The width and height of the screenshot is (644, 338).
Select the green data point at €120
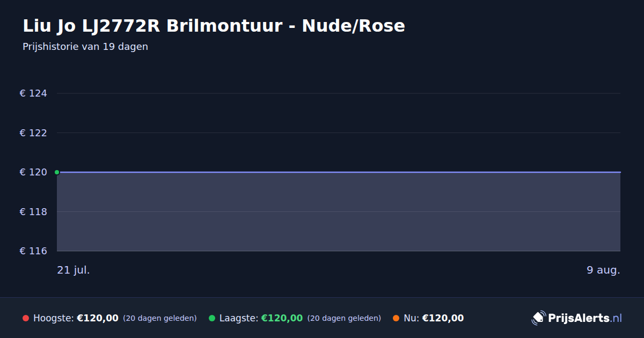pyautogui.click(x=57, y=172)
